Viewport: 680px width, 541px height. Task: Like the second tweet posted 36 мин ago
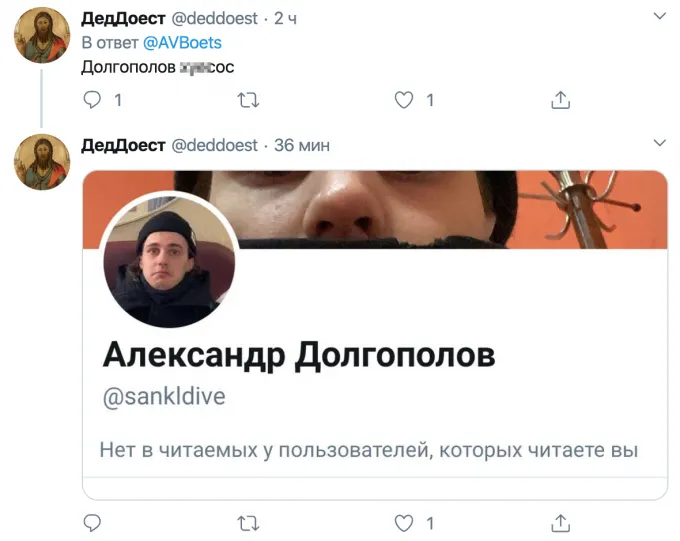[404, 523]
